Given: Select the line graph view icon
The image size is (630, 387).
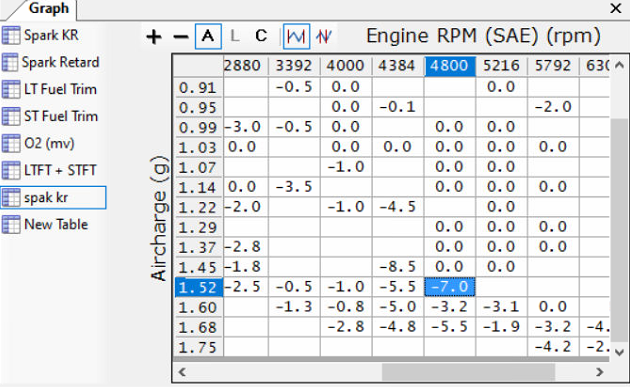Looking at the screenshot, I should pos(297,37).
